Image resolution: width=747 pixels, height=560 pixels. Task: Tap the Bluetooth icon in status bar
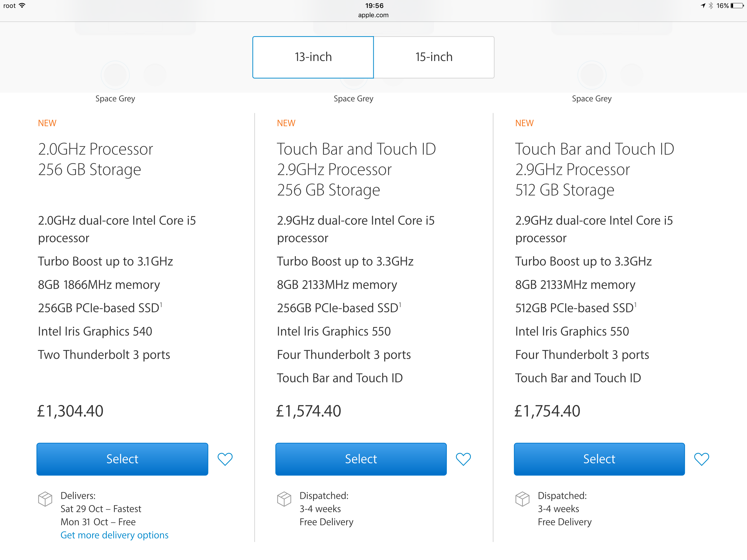tap(711, 6)
